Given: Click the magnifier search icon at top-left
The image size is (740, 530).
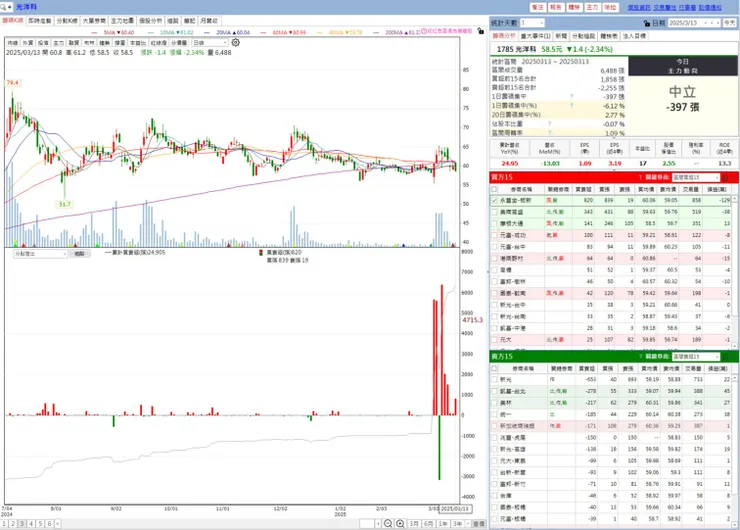Looking at the screenshot, I should pyautogui.click(x=3, y=7).
